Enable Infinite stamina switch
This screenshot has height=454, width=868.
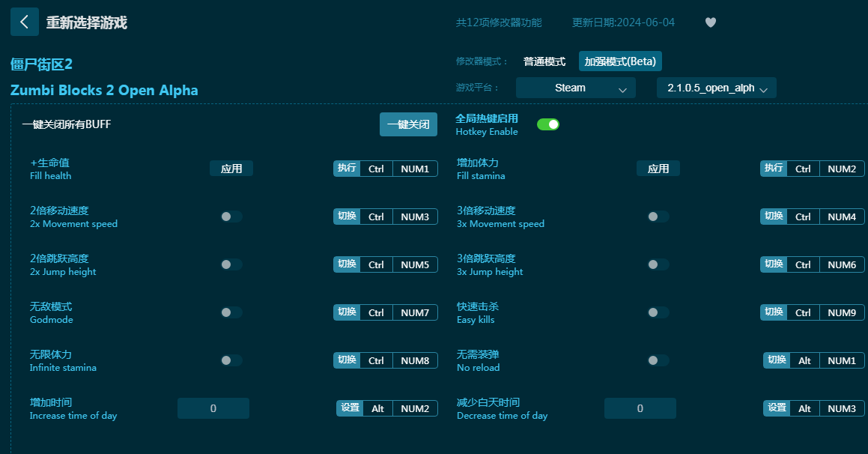[231, 360]
